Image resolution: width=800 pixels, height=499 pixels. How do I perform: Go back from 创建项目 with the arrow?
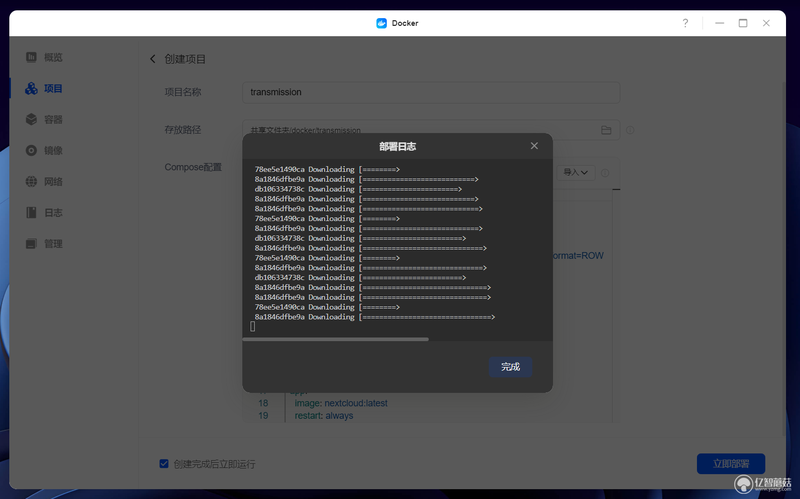pos(153,59)
